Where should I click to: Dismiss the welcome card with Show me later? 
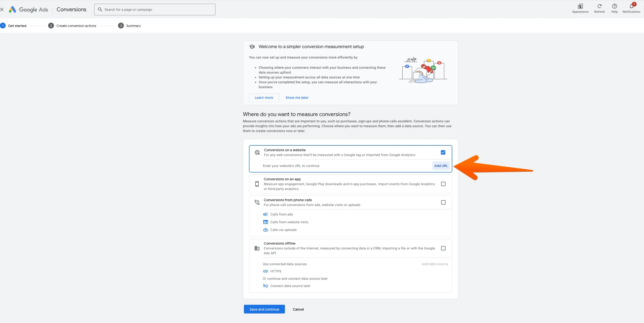(x=297, y=98)
